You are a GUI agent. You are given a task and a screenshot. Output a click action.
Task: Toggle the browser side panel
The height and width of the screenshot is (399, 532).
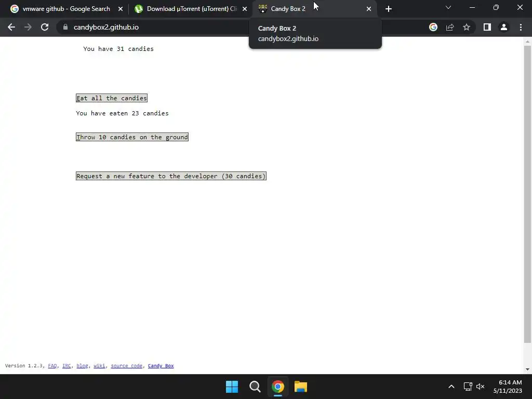point(487,27)
